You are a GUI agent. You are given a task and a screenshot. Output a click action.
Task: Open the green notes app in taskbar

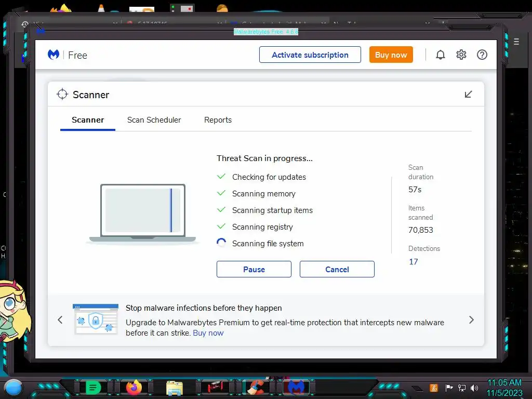[93, 388]
